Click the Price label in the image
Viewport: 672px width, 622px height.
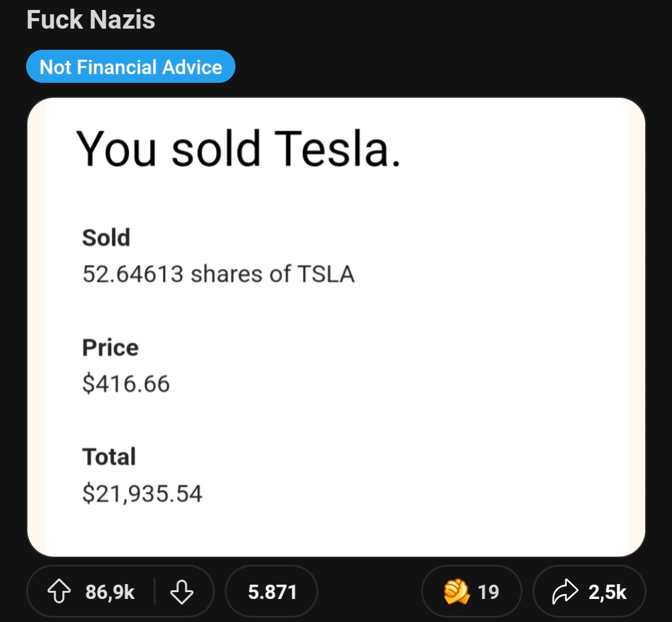coord(110,347)
